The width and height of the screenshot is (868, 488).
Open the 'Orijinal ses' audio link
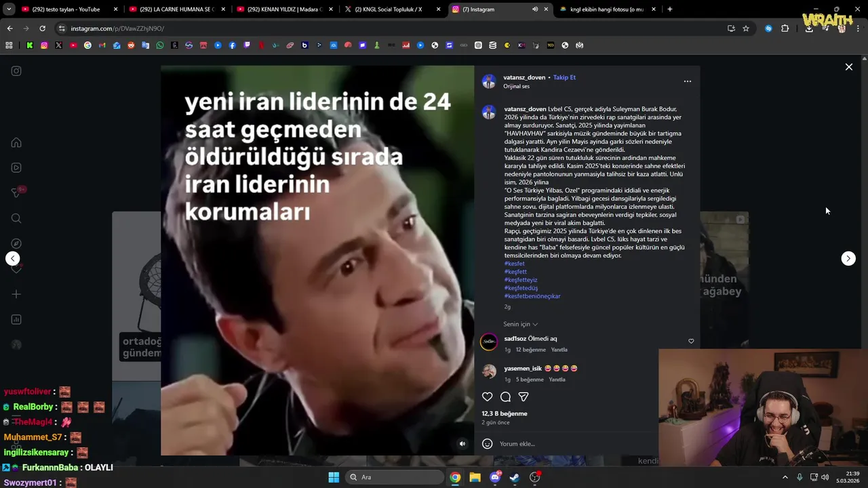516,86
